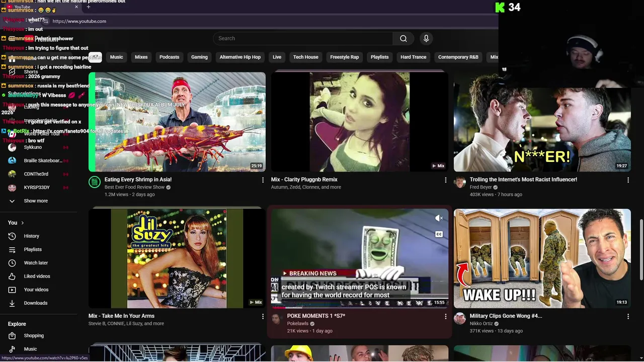The width and height of the screenshot is (644, 362).
Task: Open Fred Beyer channel avatar
Action: [460, 182]
